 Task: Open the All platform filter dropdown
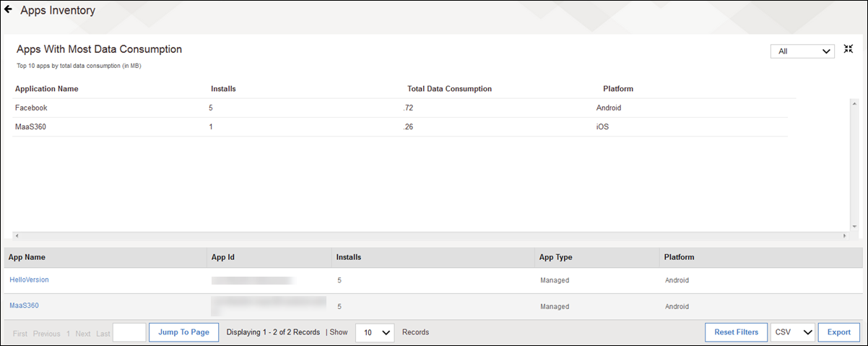pos(802,51)
